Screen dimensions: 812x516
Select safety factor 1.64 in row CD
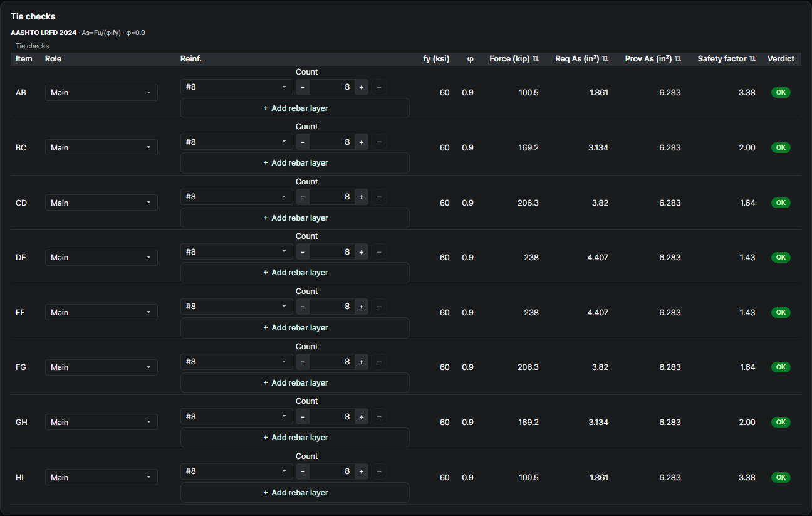(x=747, y=203)
